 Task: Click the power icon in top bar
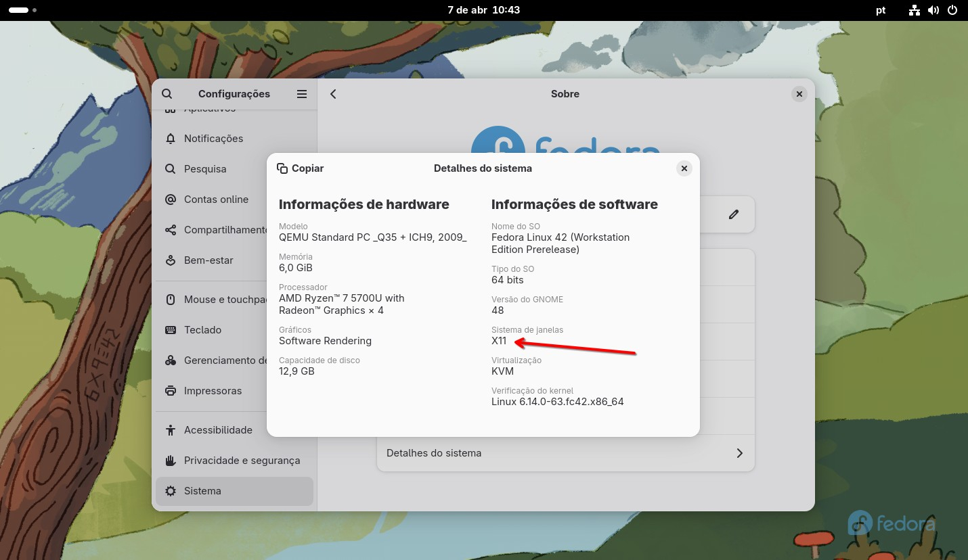(952, 10)
